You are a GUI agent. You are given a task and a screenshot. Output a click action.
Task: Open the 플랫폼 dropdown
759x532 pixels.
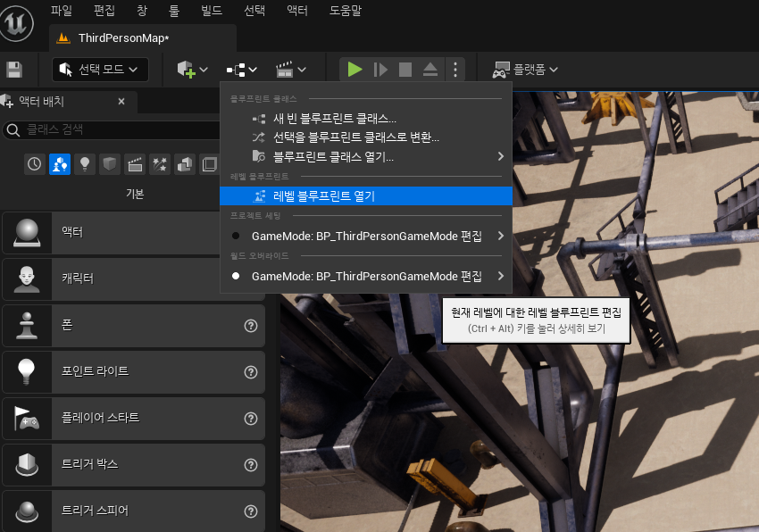coord(525,70)
